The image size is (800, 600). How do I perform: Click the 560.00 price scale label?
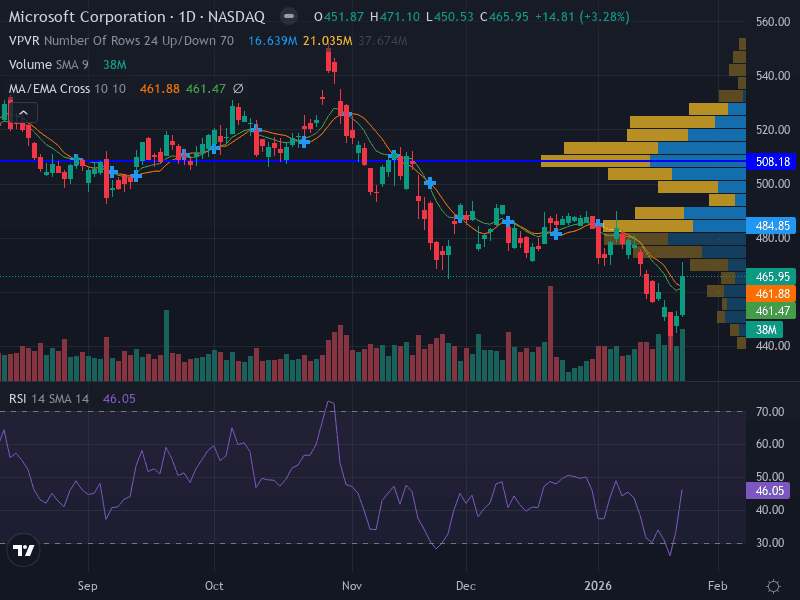coord(773,22)
